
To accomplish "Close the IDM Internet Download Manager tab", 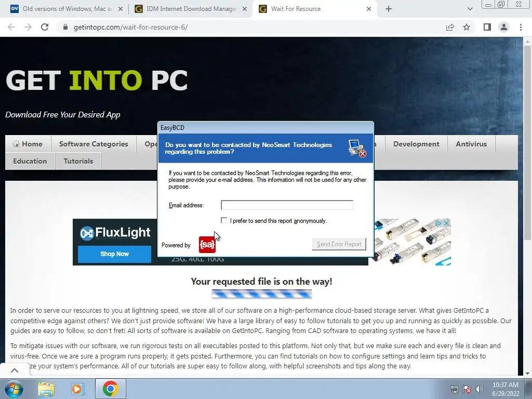I will point(245,9).
